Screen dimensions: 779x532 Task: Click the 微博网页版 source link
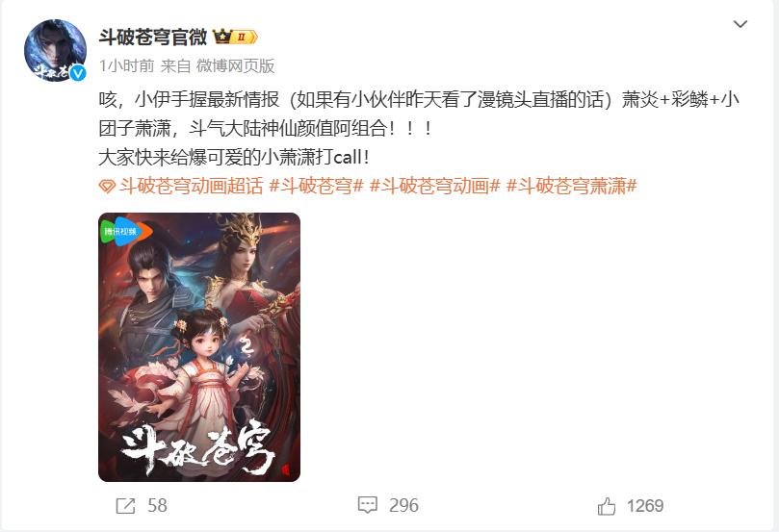click(x=236, y=66)
